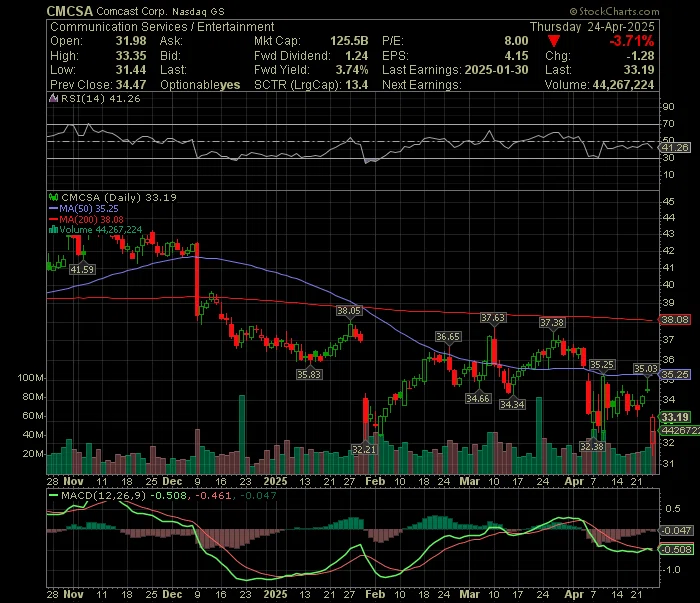This screenshot has height=603, width=700.
Task: Click the 35.83 low price annotation
Action: [x=309, y=374]
